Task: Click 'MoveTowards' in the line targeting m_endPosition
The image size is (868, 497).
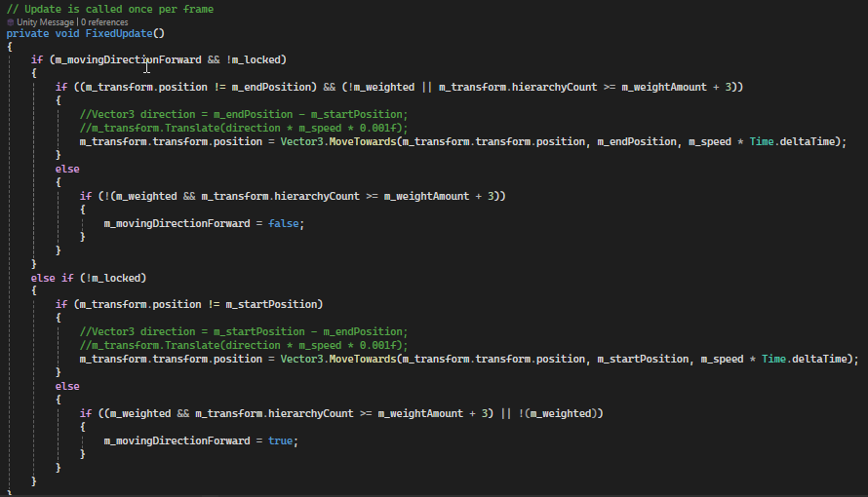Action: pyautogui.click(x=363, y=141)
